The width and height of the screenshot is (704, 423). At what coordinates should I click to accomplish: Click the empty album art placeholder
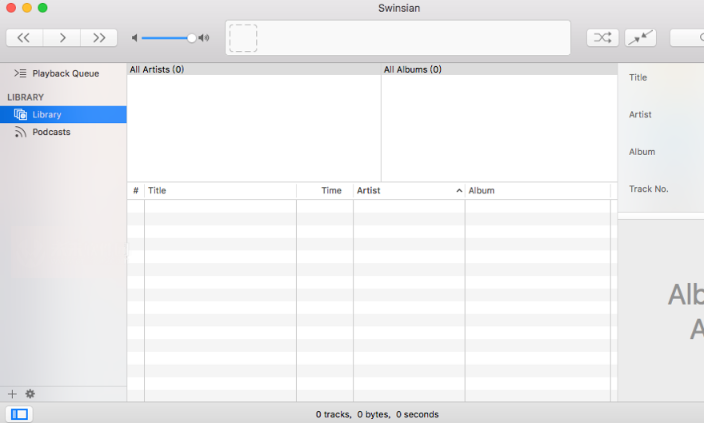pos(243,38)
